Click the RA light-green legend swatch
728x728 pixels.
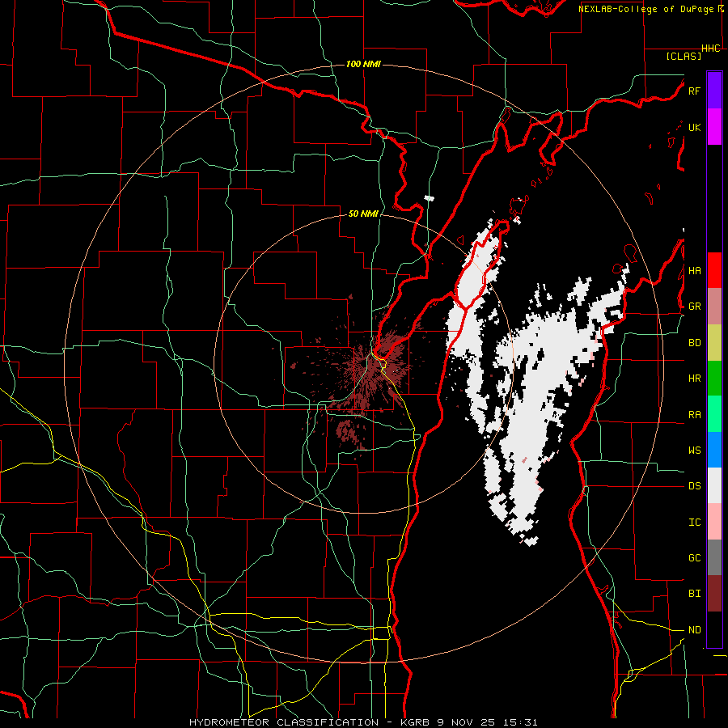tap(714, 414)
